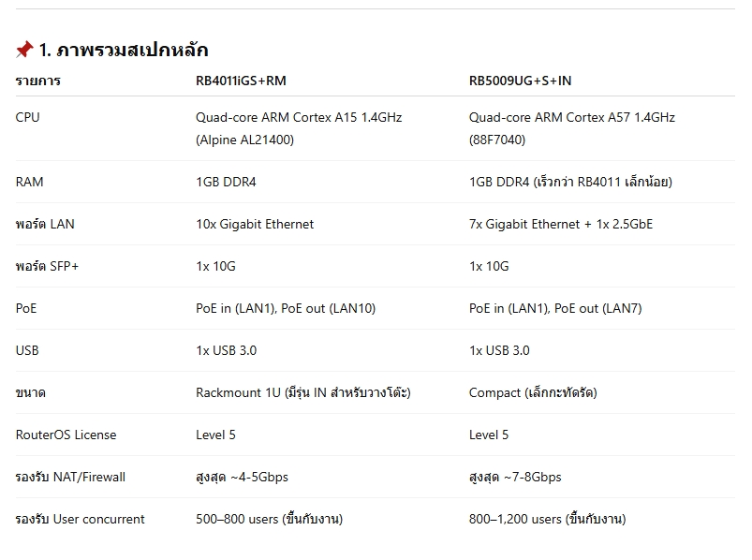Image resolution: width=752 pixels, height=560 pixels.
Task: Click the "รองรับ NAT/Firewall" row label
Action: [70, 477]
